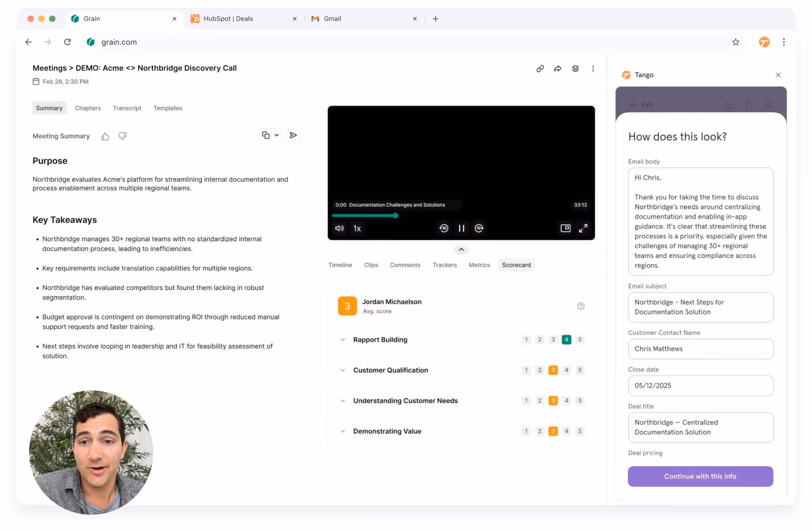Switch to Transcript tab
This screenshot has width=812, height=531.
point(127,108)
